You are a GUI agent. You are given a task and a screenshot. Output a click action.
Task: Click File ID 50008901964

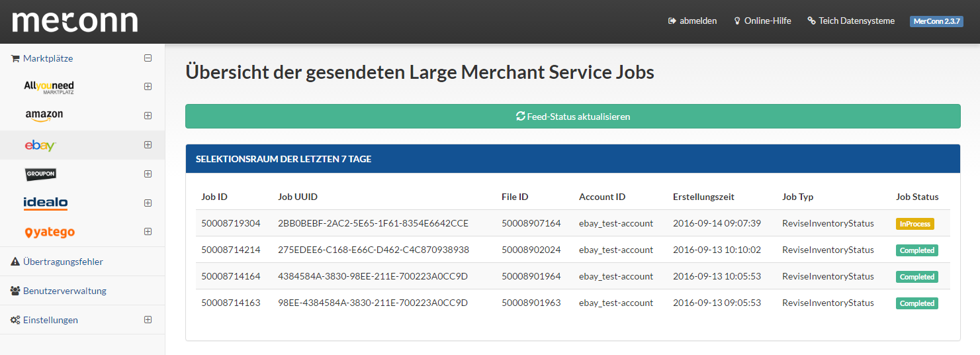[x=531, y=276]
